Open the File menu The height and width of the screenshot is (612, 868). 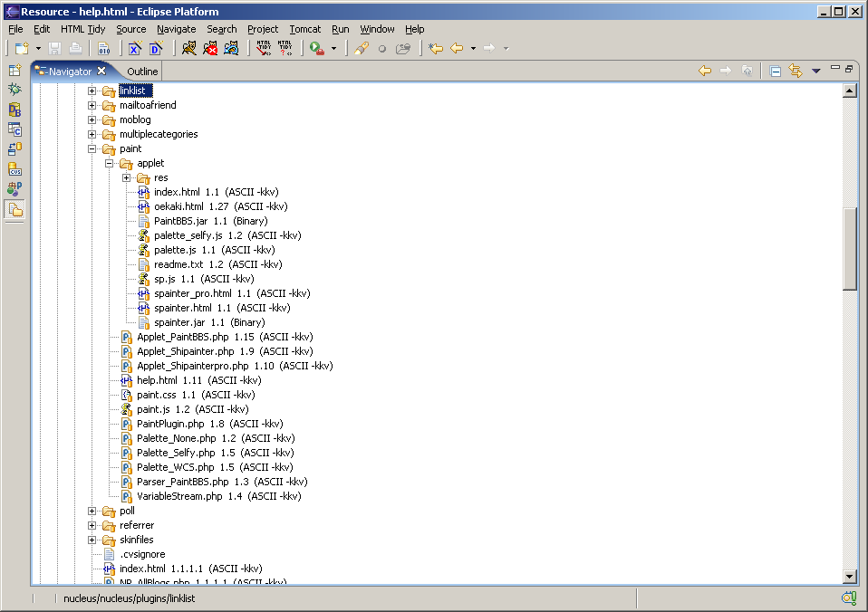(15, 29)
